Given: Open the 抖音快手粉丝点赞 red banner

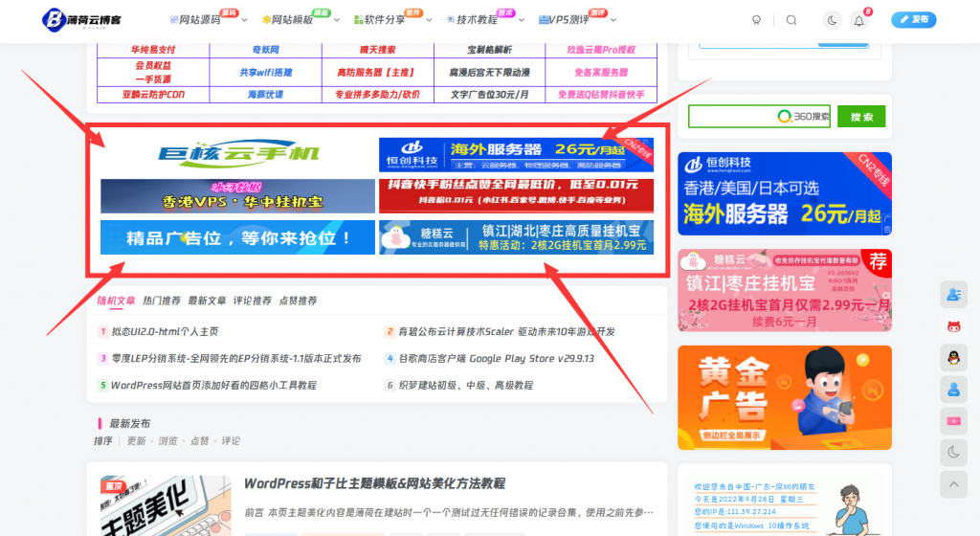Looking at the screenshot, I should pos(516,196).
